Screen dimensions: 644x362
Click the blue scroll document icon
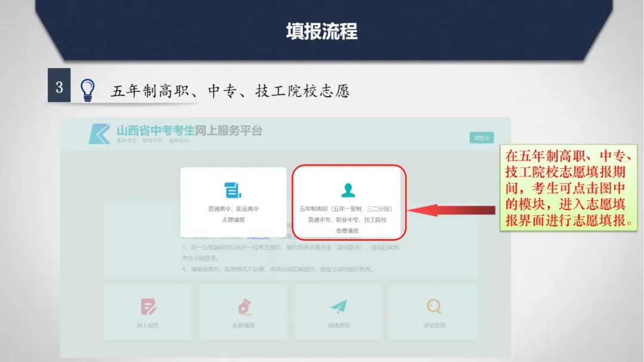point(233,190)
